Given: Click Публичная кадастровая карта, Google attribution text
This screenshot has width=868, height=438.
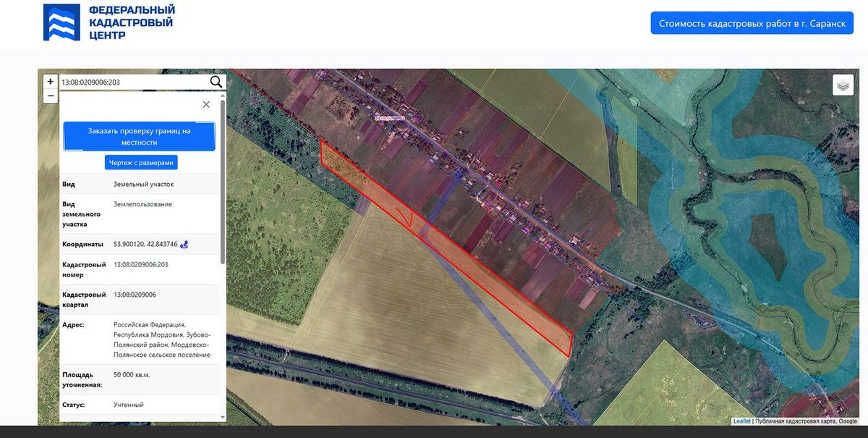Looking at the screenshot, I should pos(806,421).
